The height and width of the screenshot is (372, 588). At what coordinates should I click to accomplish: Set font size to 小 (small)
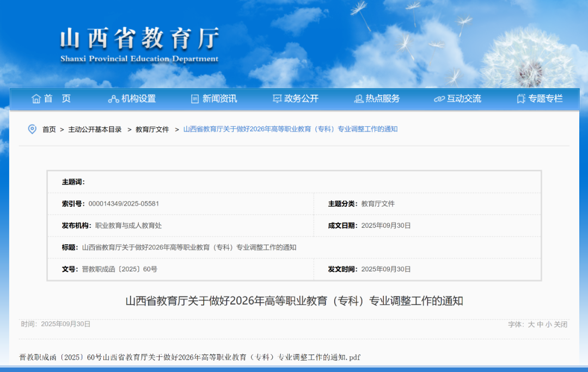tap(548, 324)
